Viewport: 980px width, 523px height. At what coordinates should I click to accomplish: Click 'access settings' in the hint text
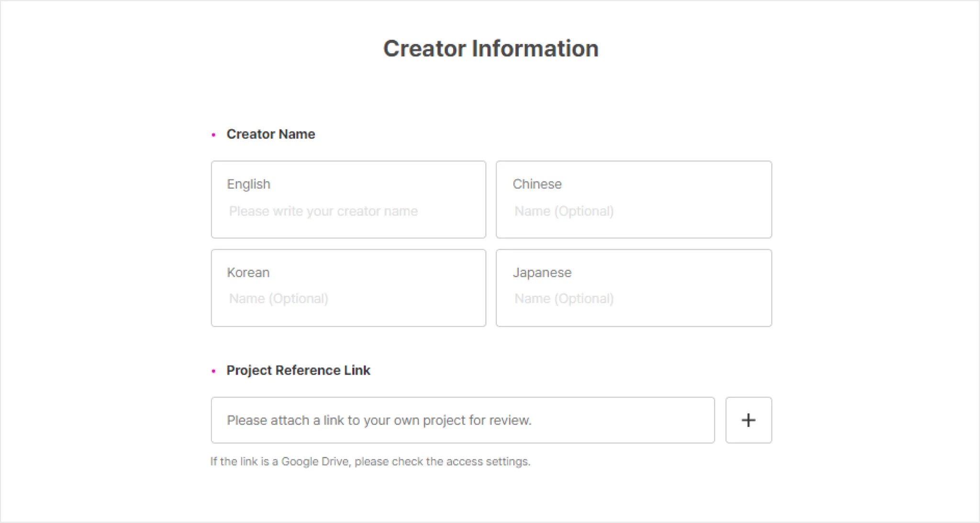click(x=488, y=462)
